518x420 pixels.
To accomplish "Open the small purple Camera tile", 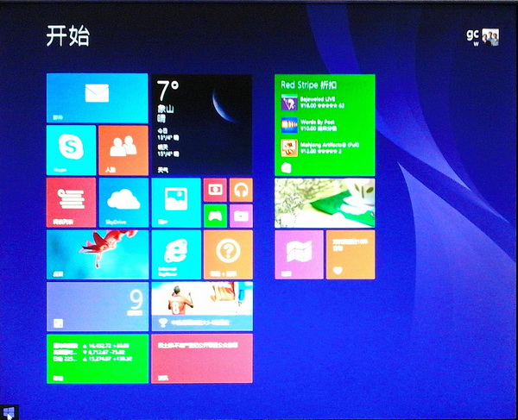I will [x=241, y=216].
